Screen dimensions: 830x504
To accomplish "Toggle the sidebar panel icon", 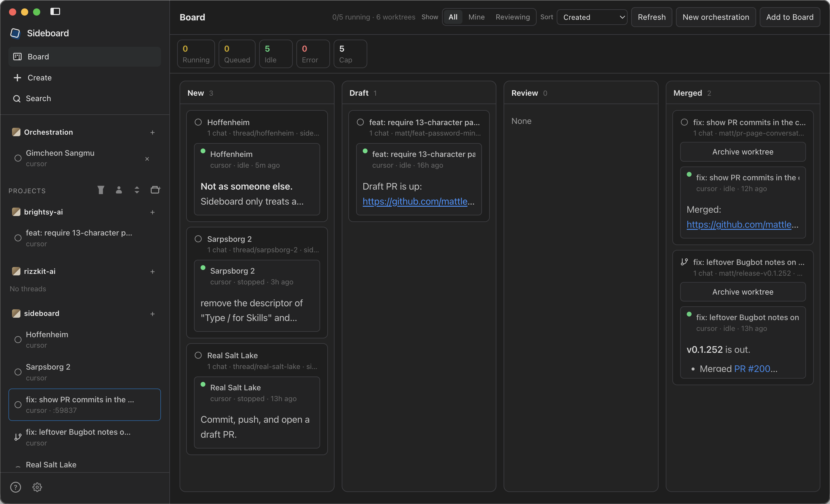I will click(x=55, y=11).
